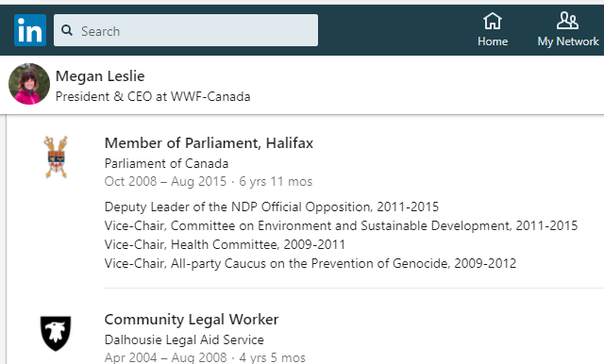Click the Megan Leslie name heading

click(100, 76)
